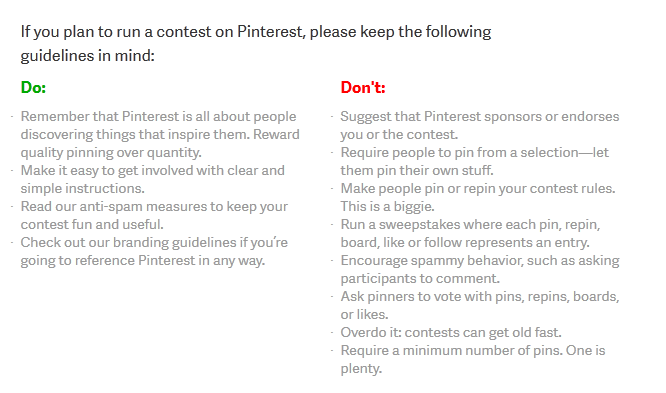Click "participants to comment." line
The width and height of the screenshot is (666, 393).
point(420,278)
